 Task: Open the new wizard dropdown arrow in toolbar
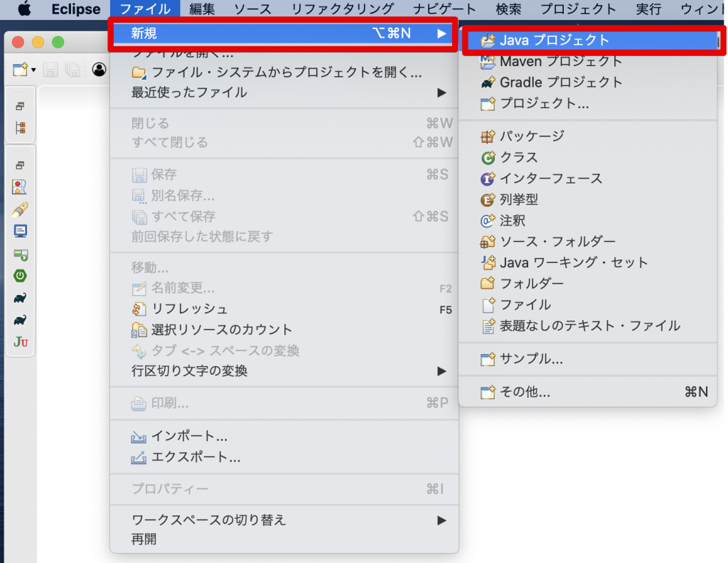tap(33, 70)
